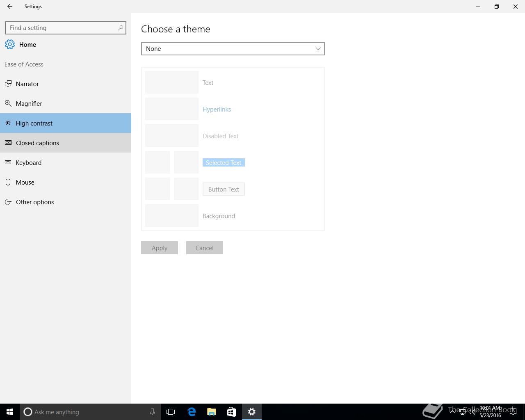
Task: Pick the Disabled Text color swatch
Action: tap(172, 135)
